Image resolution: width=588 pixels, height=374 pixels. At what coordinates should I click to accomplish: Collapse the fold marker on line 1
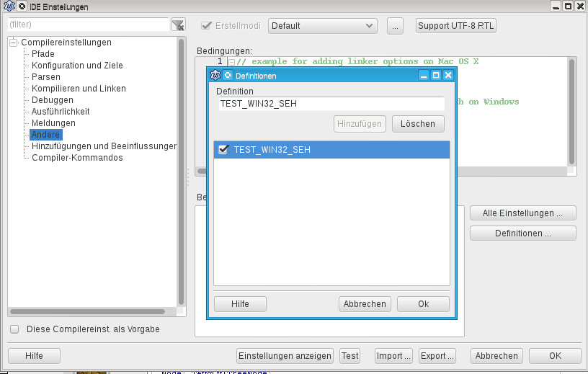(231, 62)
